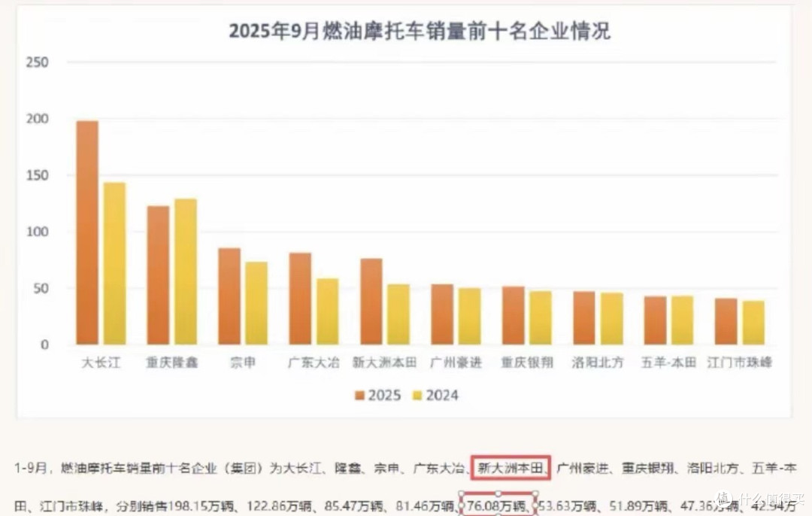Viewport: 812px width, 516px height.
Task: Click the x-axis label 洛阳北方
Action: tap(598, 362)
